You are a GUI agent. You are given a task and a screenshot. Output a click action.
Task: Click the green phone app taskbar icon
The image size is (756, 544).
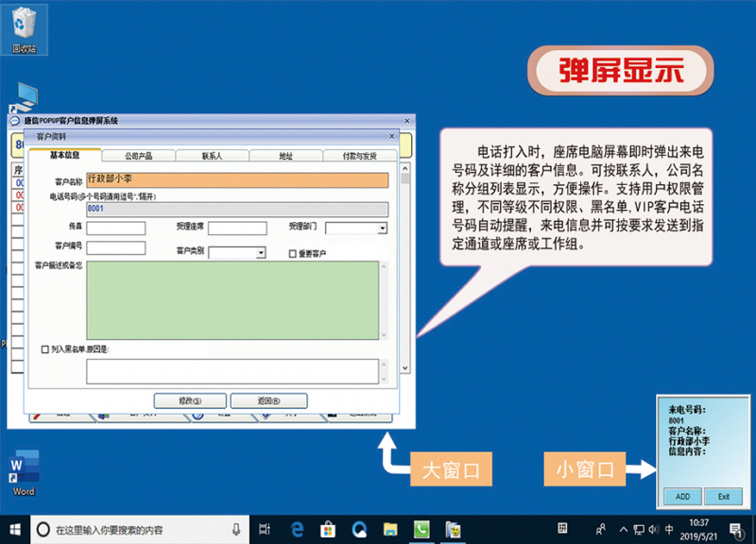click(421, 529)
